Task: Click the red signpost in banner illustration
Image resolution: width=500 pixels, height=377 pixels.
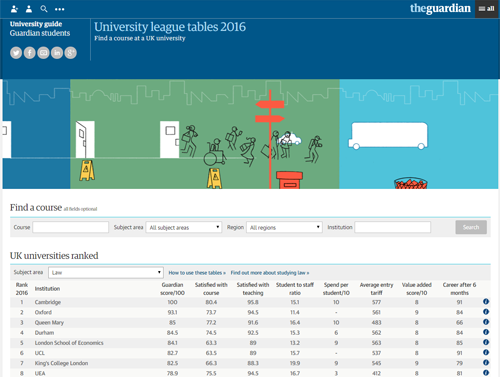Action: 270,139
